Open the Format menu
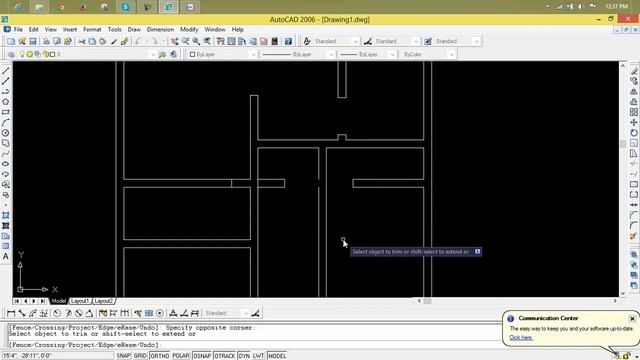Screen dimensions: 640x360 pos(92,29)
